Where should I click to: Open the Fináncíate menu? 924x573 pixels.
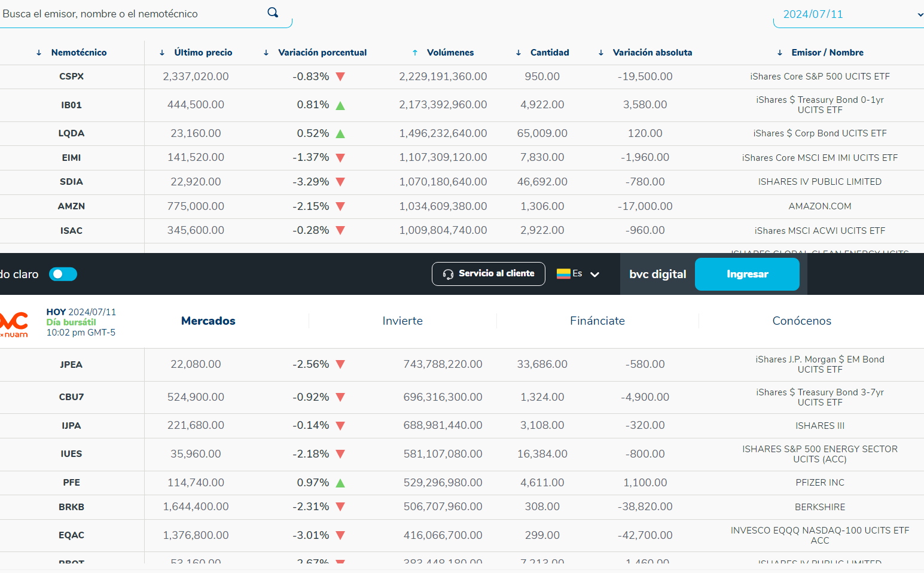pyautogui.click(x=597, y=321)
